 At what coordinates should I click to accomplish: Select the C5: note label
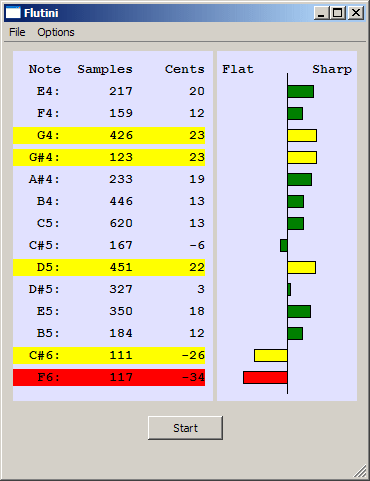(48, 223)
